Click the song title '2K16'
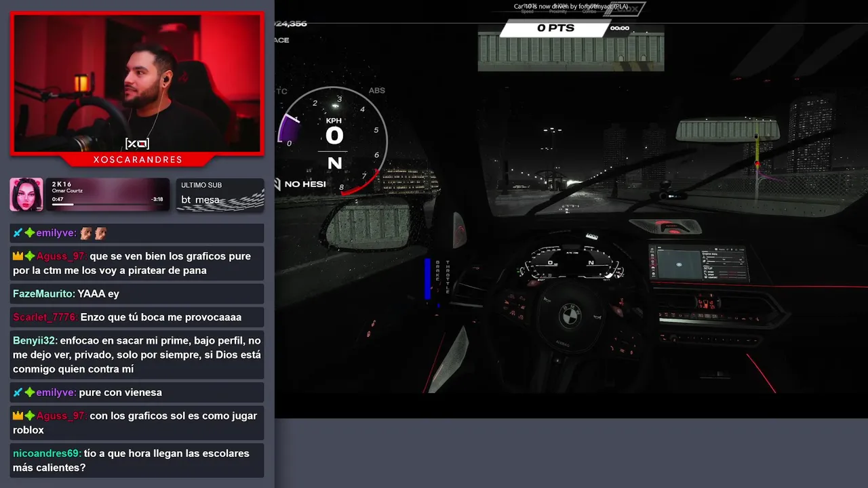 tap(61, 184)
